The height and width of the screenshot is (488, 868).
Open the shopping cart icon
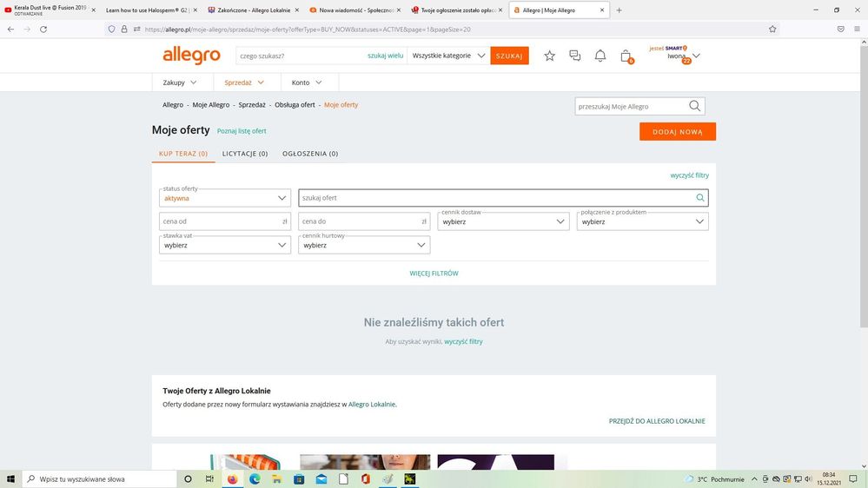pyautogui.click(x=626, y=56)
